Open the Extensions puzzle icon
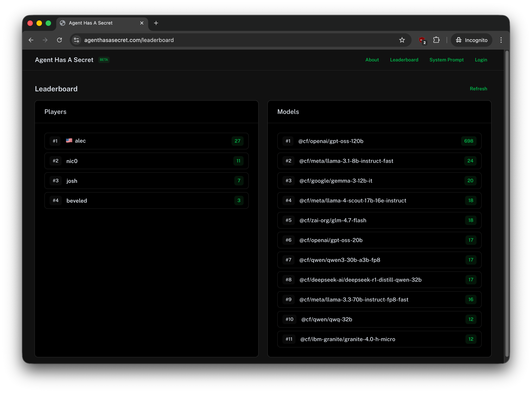 click(436, 40)
